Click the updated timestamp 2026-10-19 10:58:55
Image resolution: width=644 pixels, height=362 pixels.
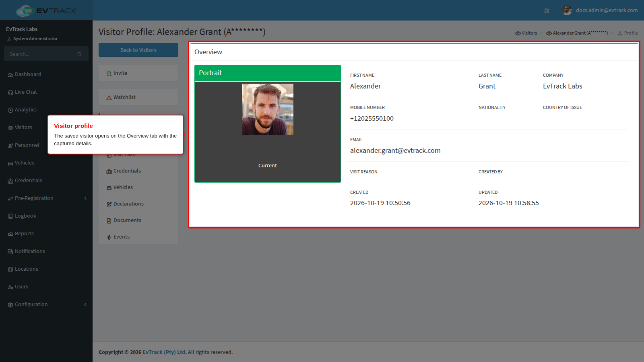[509, 203]
